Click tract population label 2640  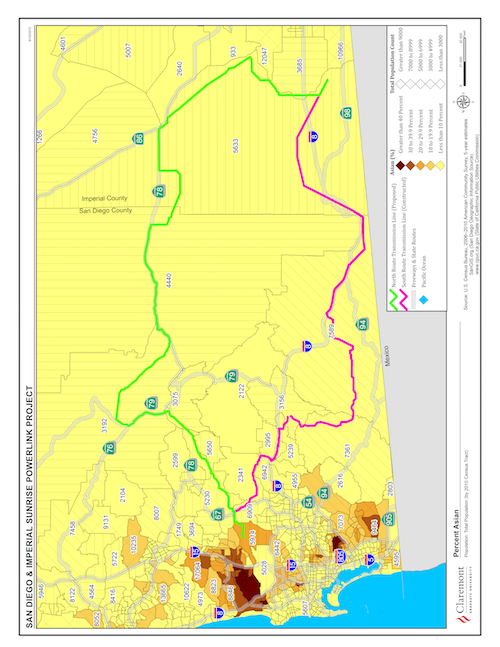(x=179, y=68)
